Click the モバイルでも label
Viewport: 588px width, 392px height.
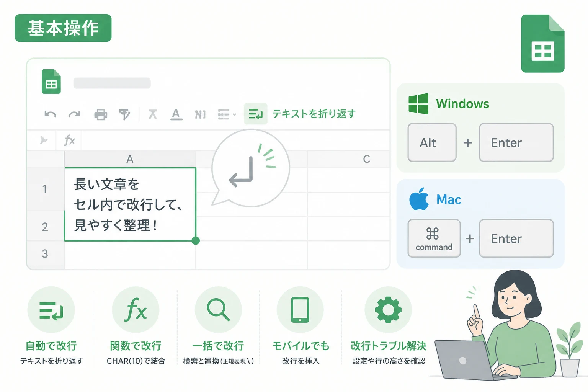[x=301, y=346]
